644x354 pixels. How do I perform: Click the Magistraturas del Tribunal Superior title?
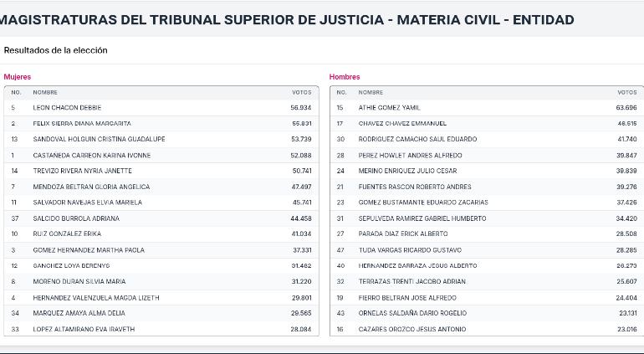click(287, 19)
